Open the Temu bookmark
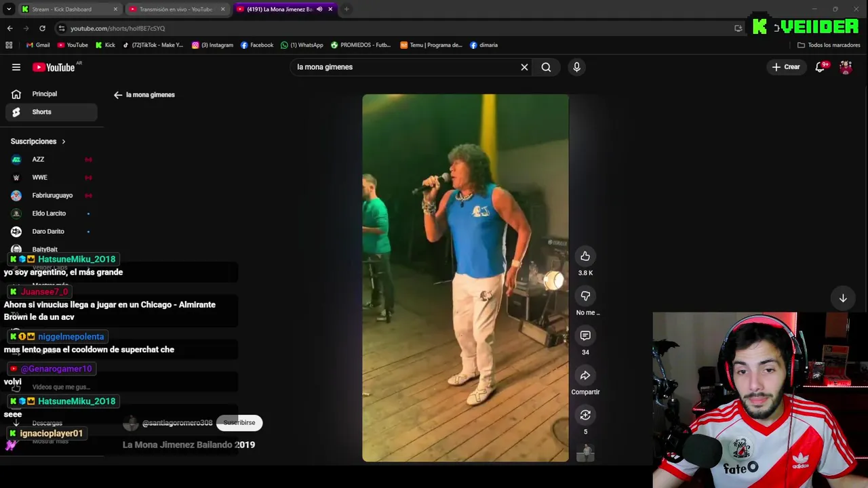The image size is (868, 488). pyautogui.click(x=431, y=45)
